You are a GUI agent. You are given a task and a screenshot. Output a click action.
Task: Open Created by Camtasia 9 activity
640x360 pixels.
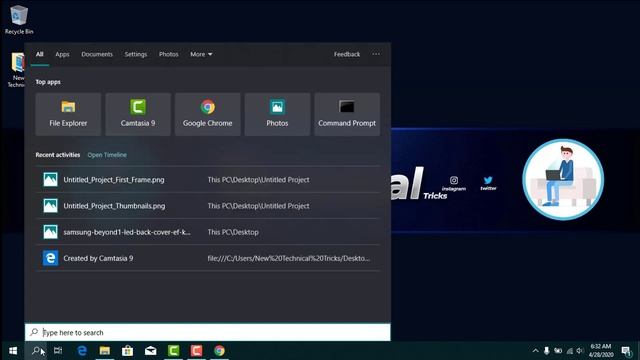coord(208,258)
